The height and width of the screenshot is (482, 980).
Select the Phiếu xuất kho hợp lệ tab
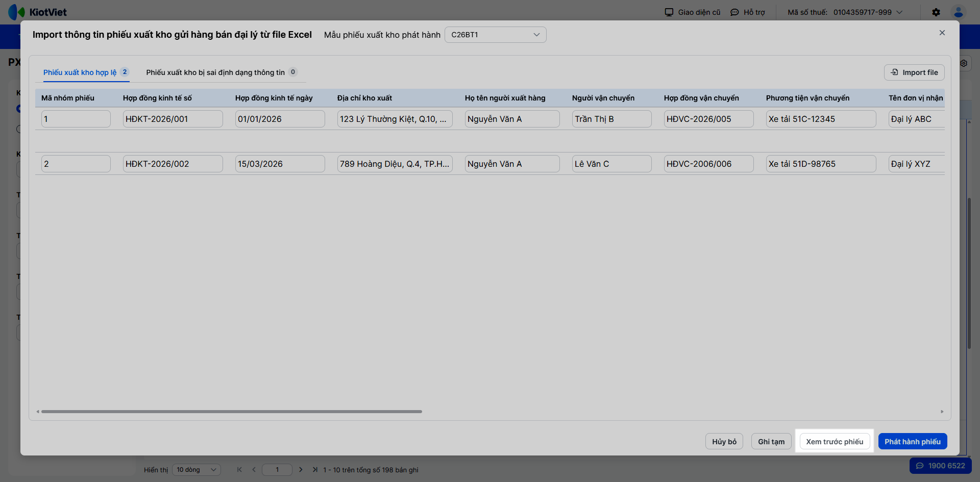(86, 72)
